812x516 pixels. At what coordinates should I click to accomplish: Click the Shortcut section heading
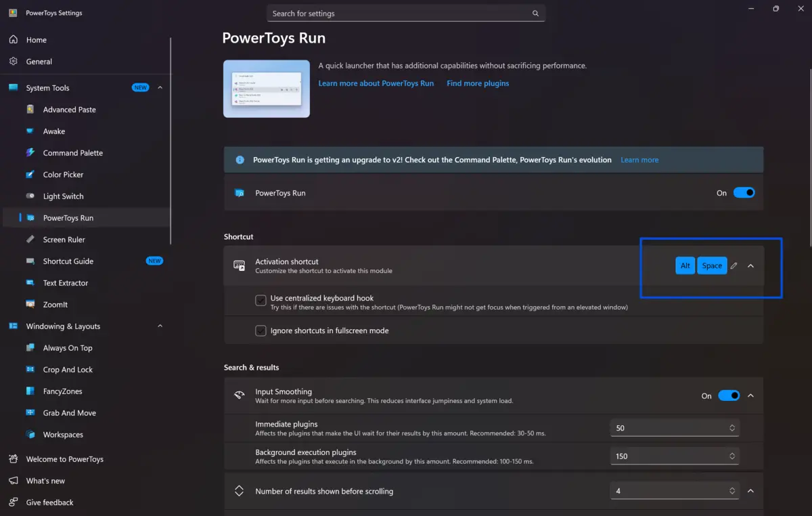(x=239, y=237)
